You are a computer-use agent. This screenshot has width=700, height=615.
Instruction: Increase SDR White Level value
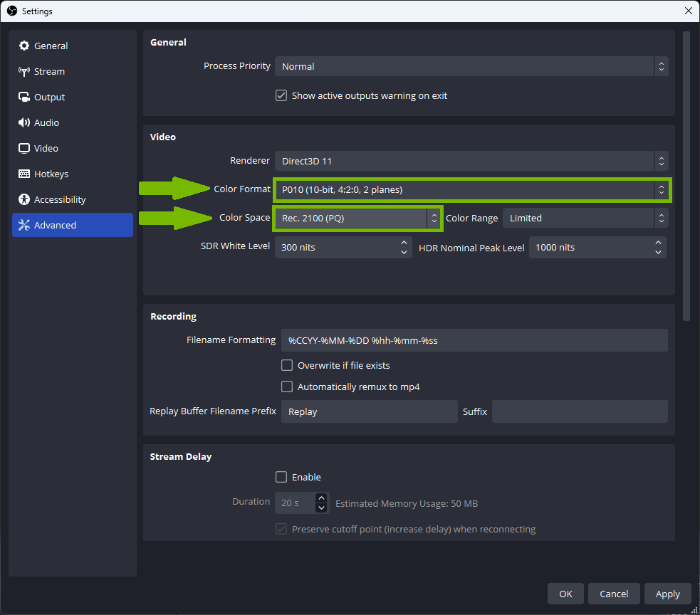(x=404, y=242)
